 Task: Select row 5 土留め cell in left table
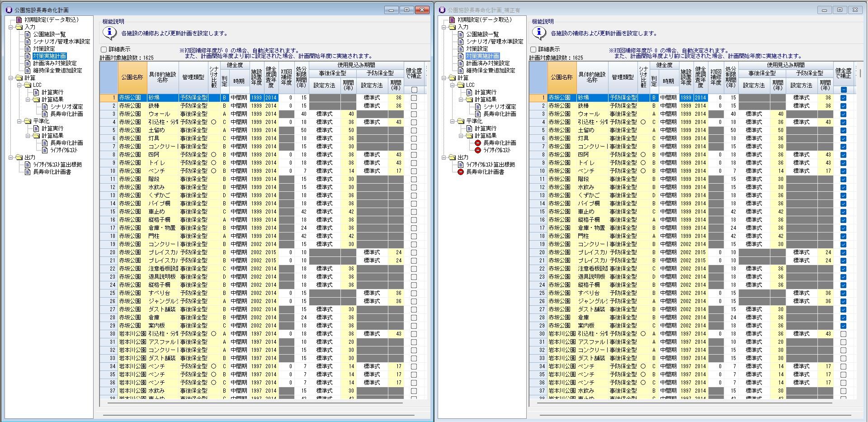pos(163,130)
